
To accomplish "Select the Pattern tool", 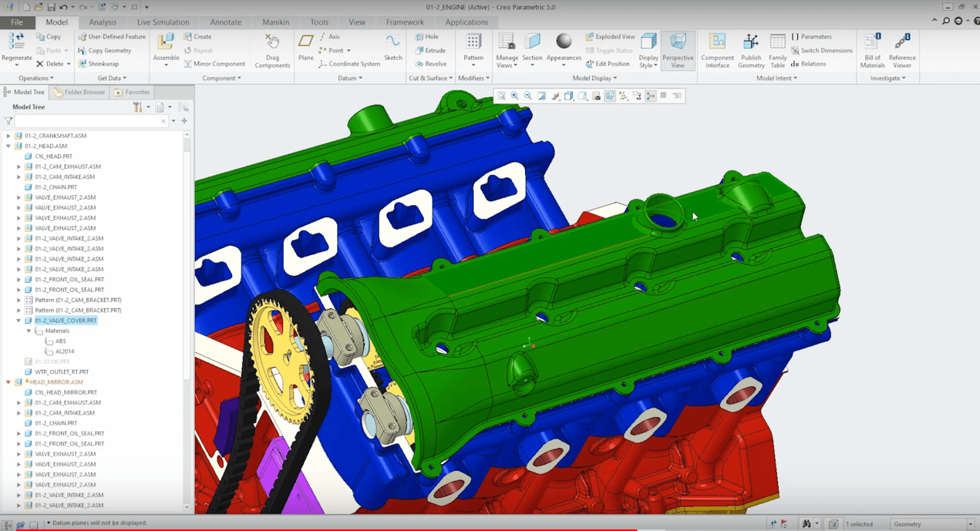I will (x=473, y=46).
